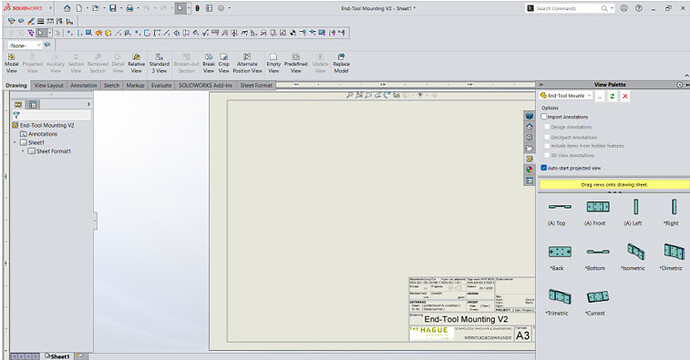Open the SOLIDWORKS Resources home icon in the task pane

(x=529, y=126)
